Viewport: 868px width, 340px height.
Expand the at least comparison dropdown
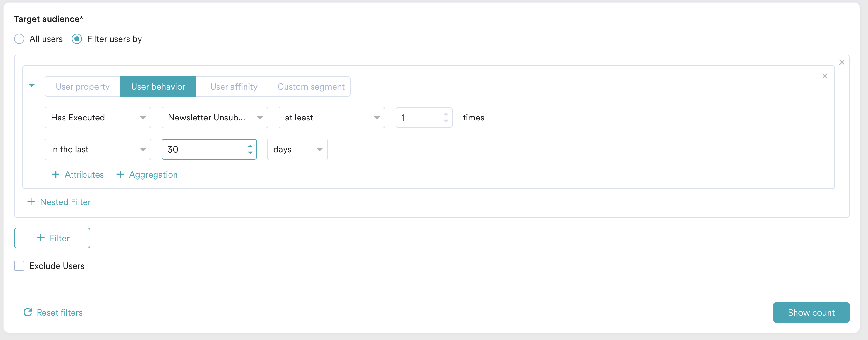(332, 118)
